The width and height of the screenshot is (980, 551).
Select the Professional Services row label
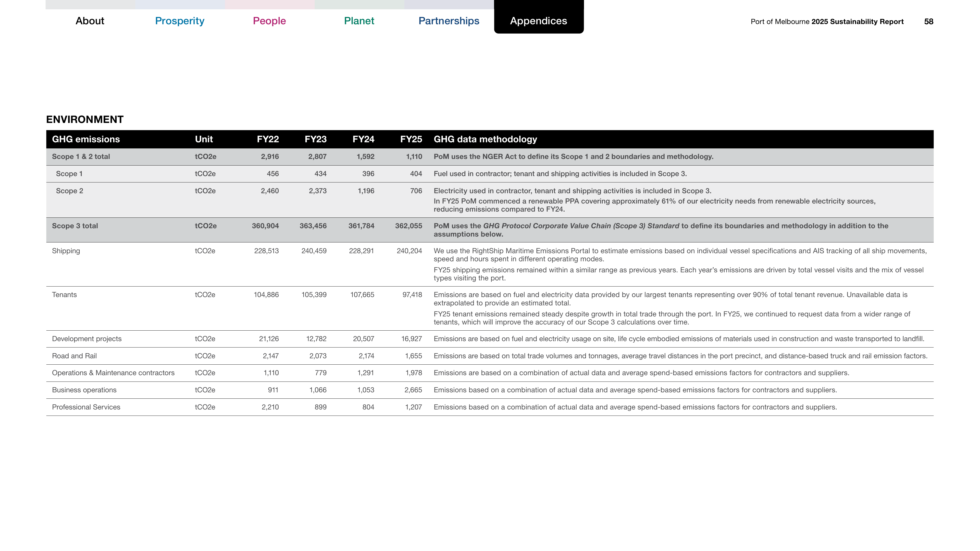click(86, 407)
